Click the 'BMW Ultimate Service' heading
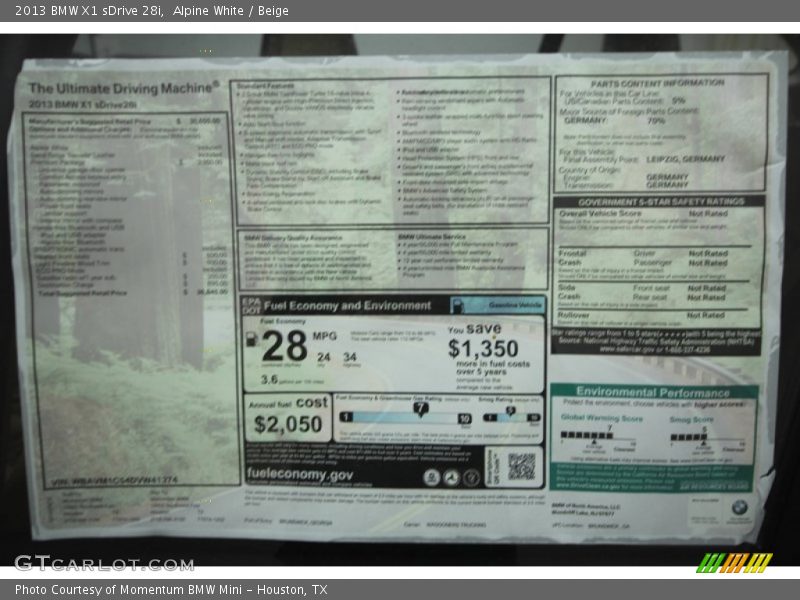 432,237
